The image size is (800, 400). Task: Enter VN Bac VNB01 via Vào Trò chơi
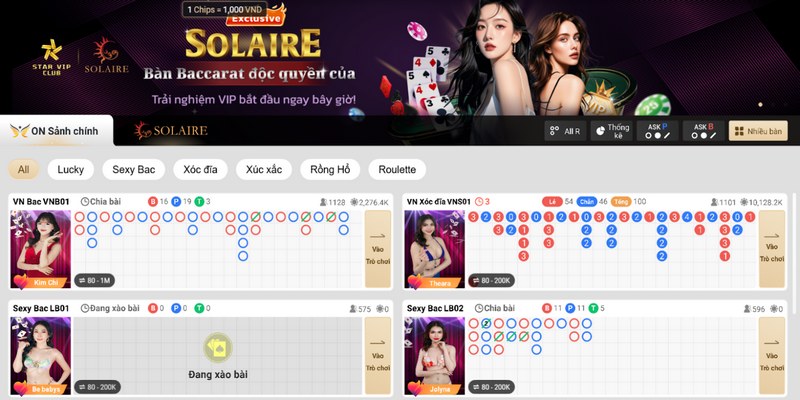point(378,249)
